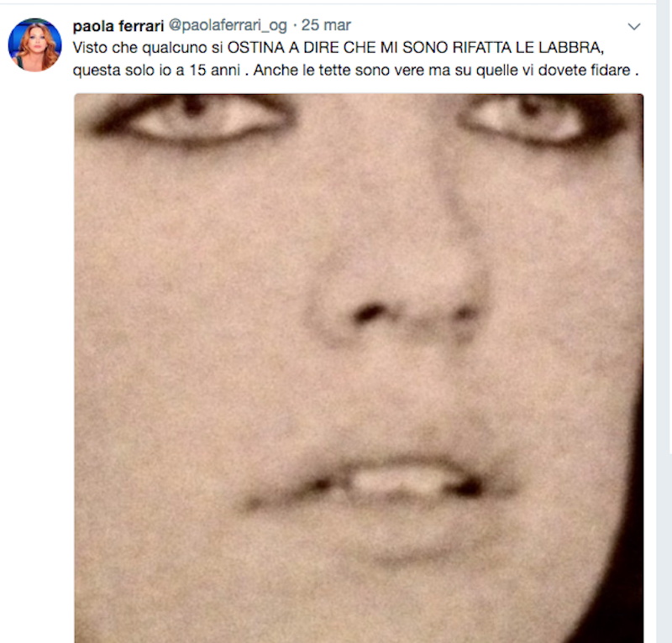
Task: Visit the @paolaferrari_og handle link
Action: coord(228,25)
